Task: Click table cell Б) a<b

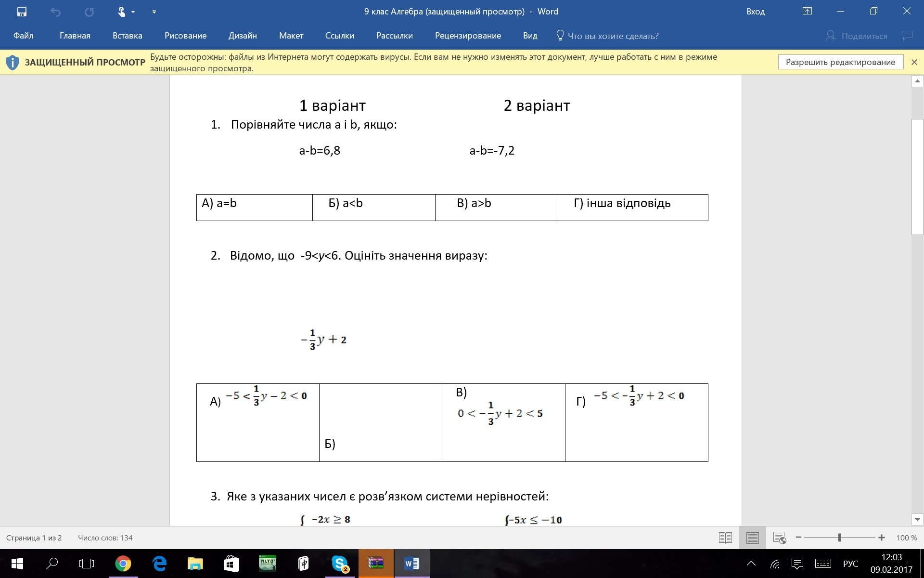Action: (374, 208)
